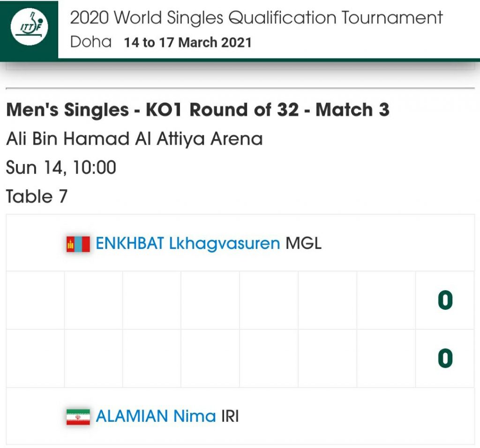Click the Mongolia flag icon
The width and height of the screenshot is (480, 448).
coord(78,244)
